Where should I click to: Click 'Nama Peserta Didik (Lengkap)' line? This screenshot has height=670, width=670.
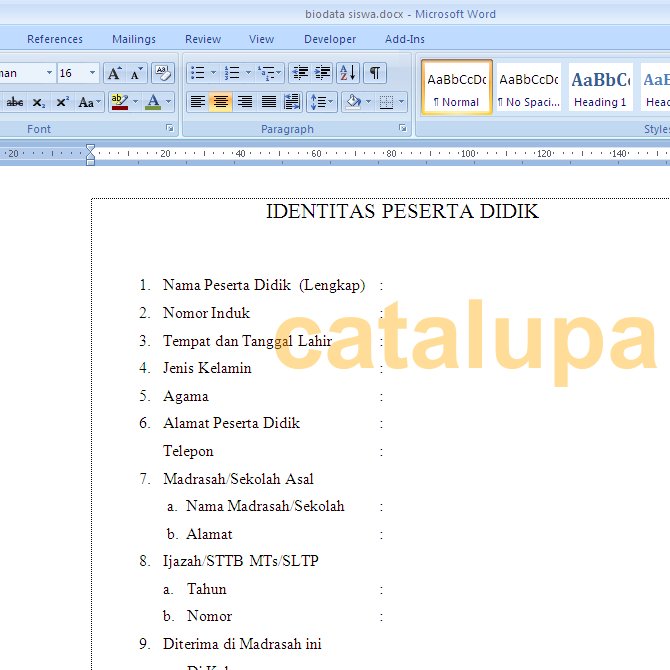(264, 285)
